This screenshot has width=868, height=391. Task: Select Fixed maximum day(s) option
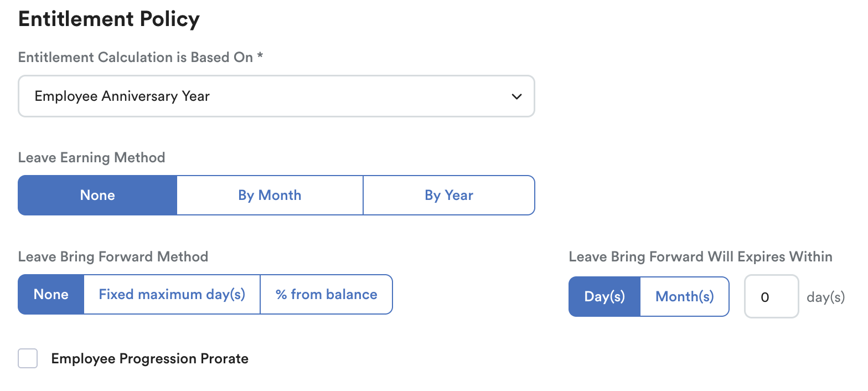[172, 294]
